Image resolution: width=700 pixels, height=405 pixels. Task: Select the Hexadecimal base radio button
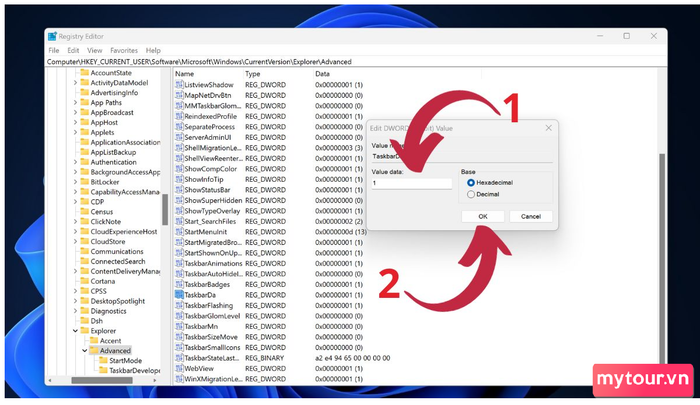click(471, 183)
